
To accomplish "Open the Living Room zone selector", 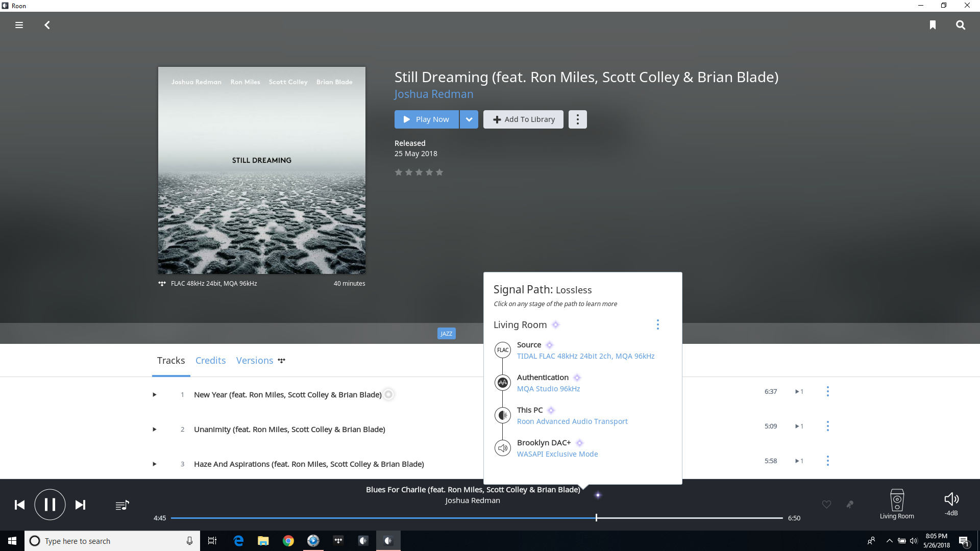I will pos(897,505).
